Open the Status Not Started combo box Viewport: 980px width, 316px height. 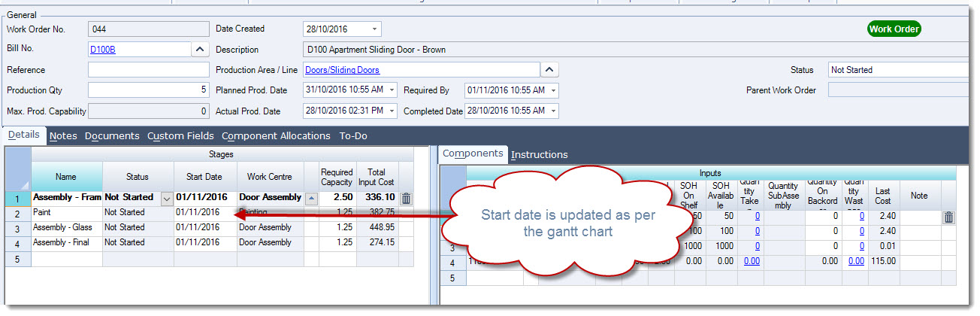coord(899,70)
